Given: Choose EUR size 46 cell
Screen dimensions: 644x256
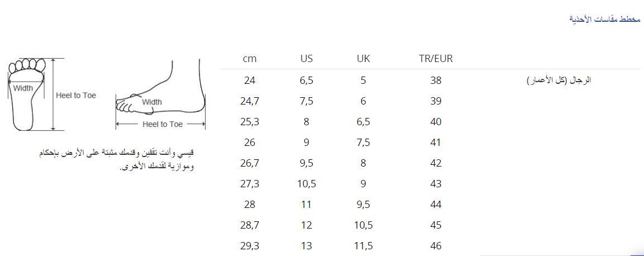Looking at the screenshot, I should (436, 246).
